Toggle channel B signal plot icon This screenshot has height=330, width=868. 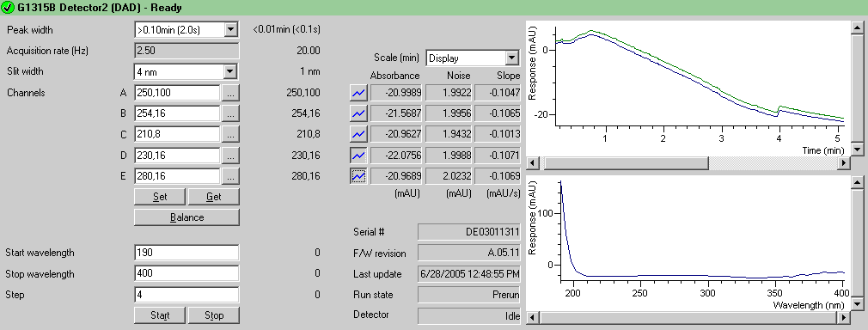[358, 113]
